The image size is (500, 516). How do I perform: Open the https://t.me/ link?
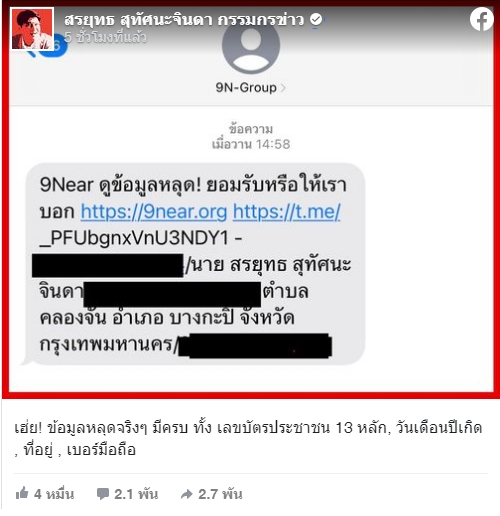(286, 211)
